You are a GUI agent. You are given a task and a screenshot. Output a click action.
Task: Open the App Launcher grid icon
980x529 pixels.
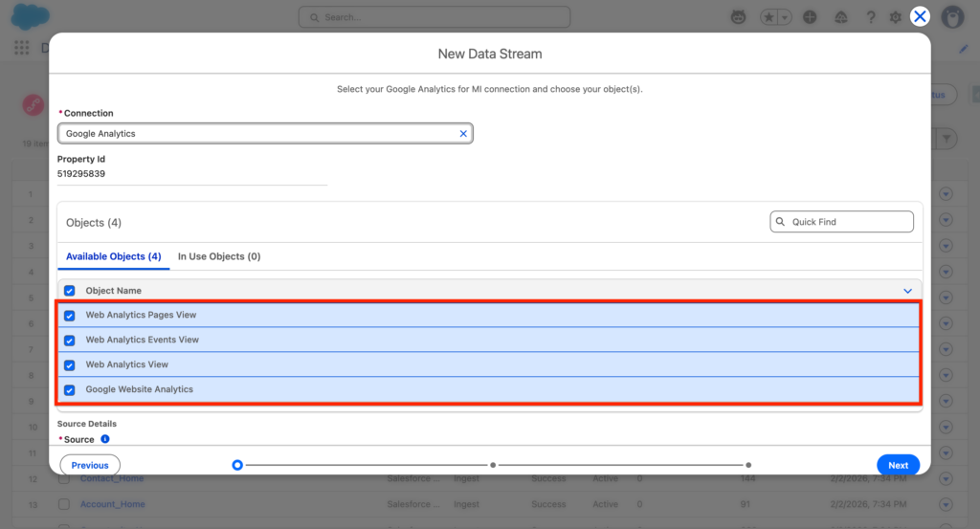tap(21, 48)
